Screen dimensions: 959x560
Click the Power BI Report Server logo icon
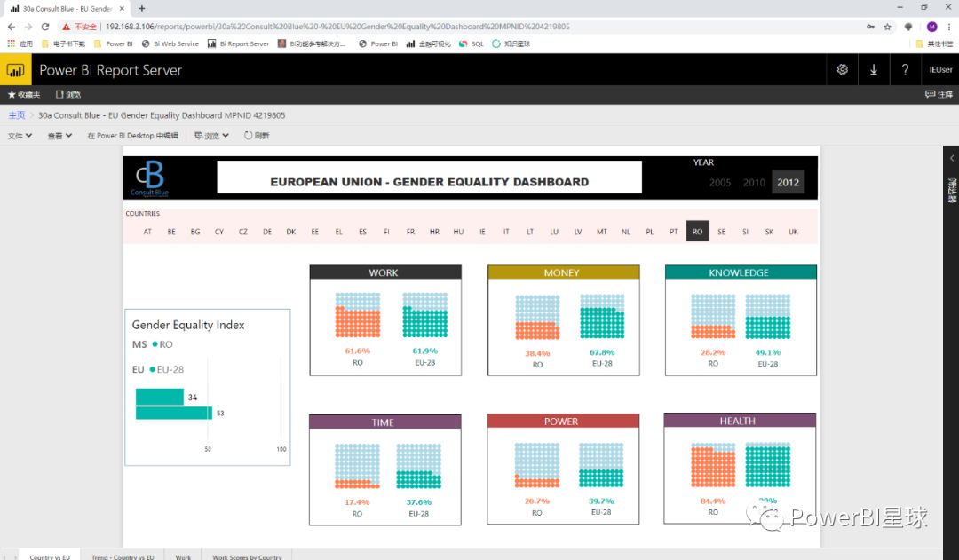tap(15, 70)
